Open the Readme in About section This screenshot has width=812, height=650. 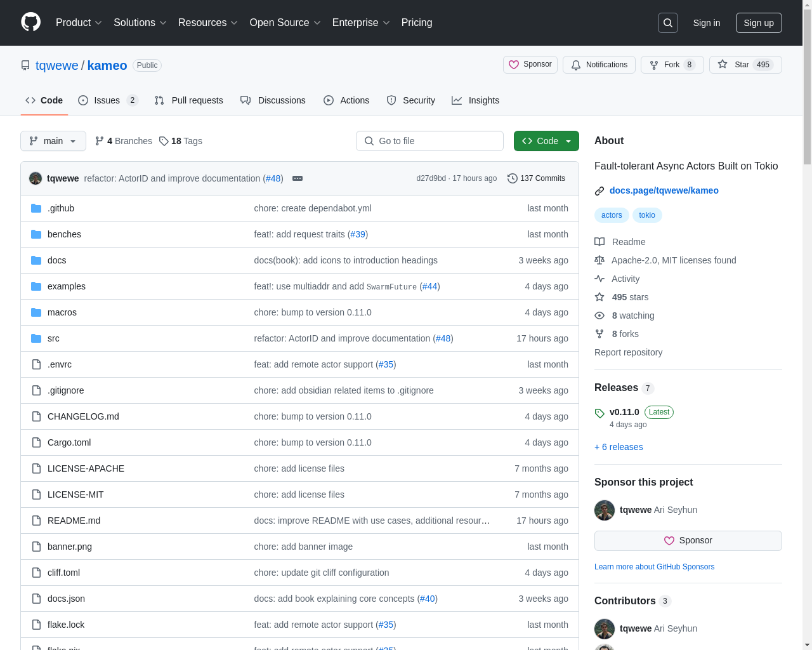pos(620,242)
